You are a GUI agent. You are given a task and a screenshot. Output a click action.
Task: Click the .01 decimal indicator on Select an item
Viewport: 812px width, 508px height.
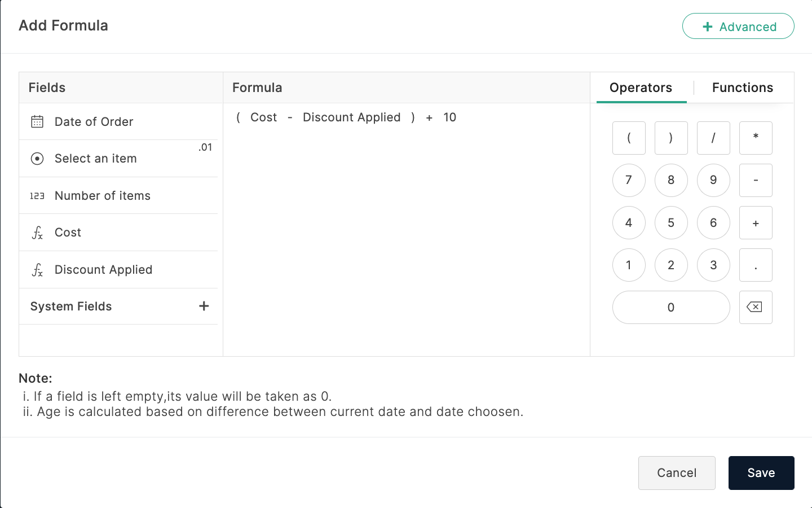[205, 147]
